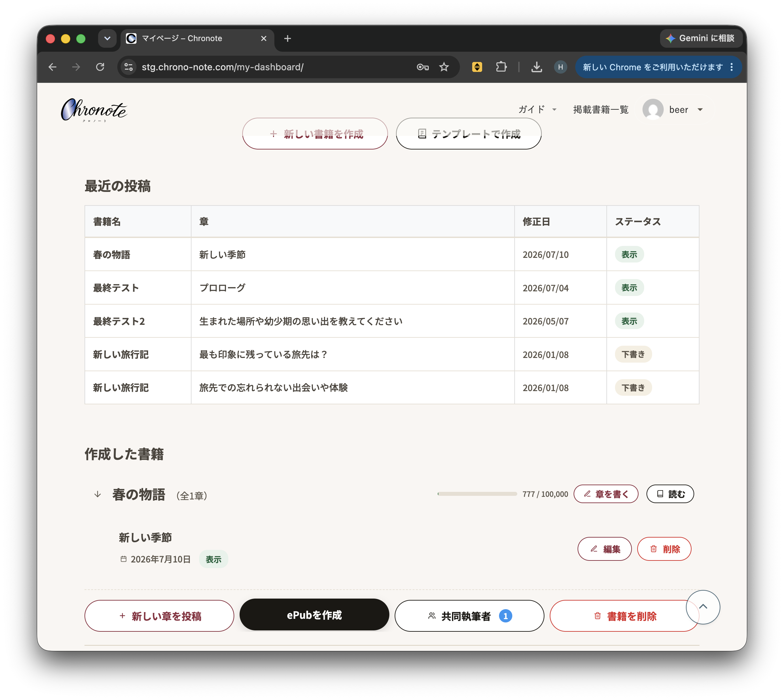Screen dimensions: 784x700
Task: Click 書籍を削除 button
Action: [x=624, y=616]
